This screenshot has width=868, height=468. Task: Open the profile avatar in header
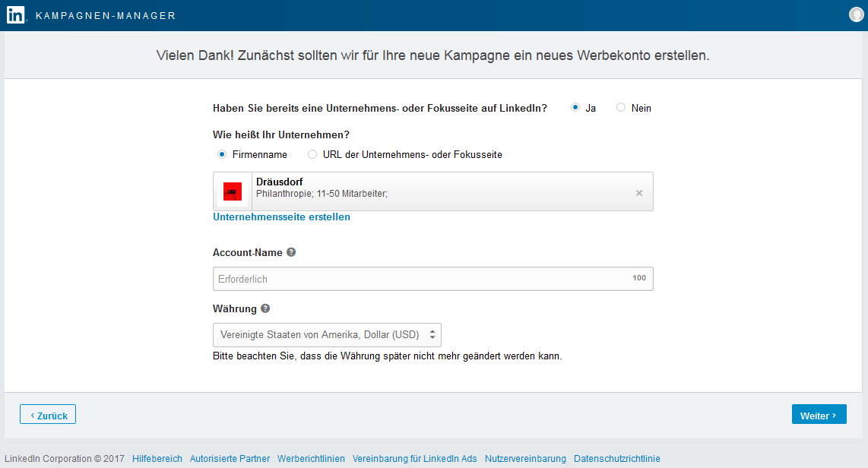click(x=857, y=14)
